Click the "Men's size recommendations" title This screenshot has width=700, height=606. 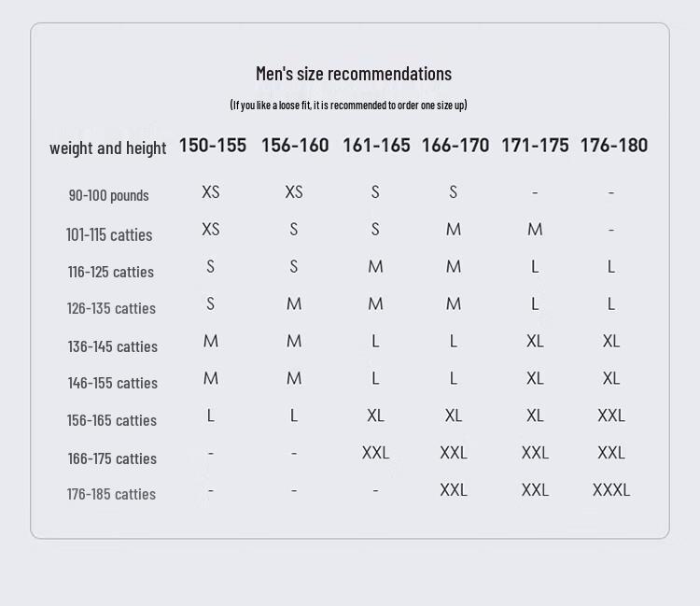pyautogui.click(x=353, y=74)
